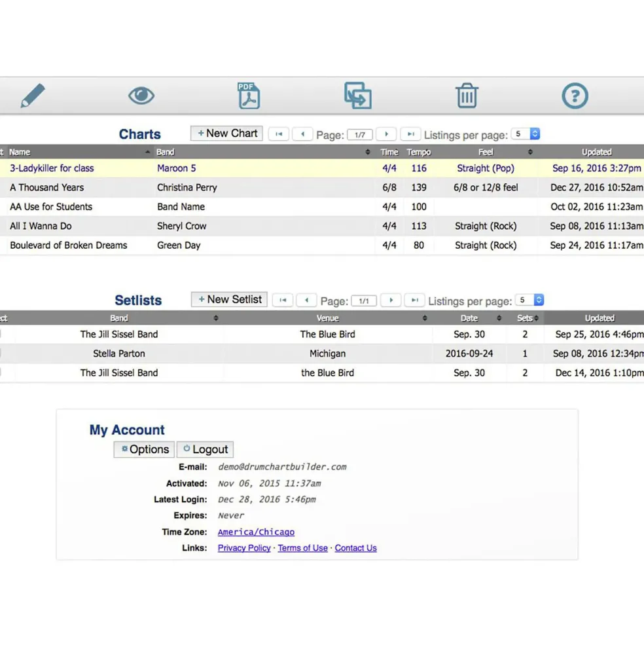Image resolution: width=644 pixels, height=645 pixels.
Task: Create a New Setlist
Action: tap(229, 299)
